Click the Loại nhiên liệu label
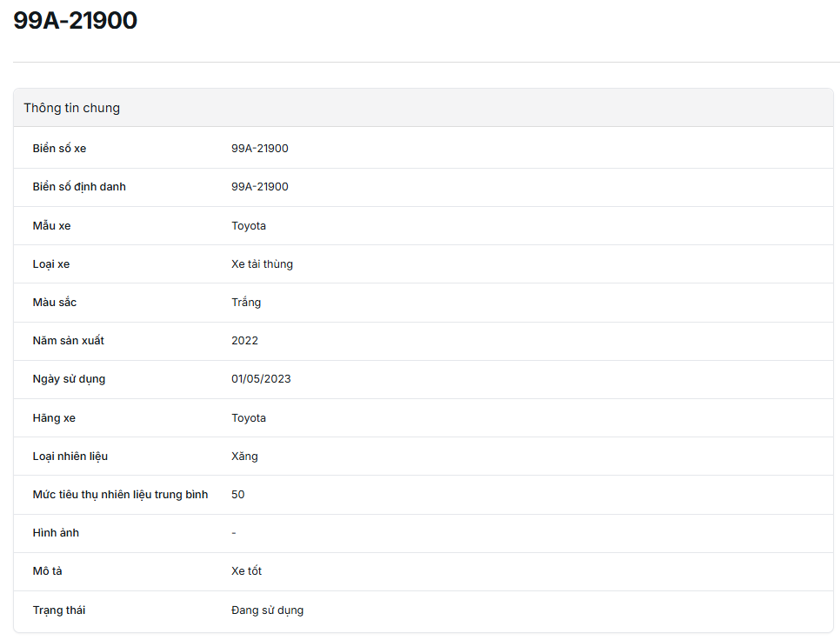Screen dimensions: 840x640 [70, 457]
